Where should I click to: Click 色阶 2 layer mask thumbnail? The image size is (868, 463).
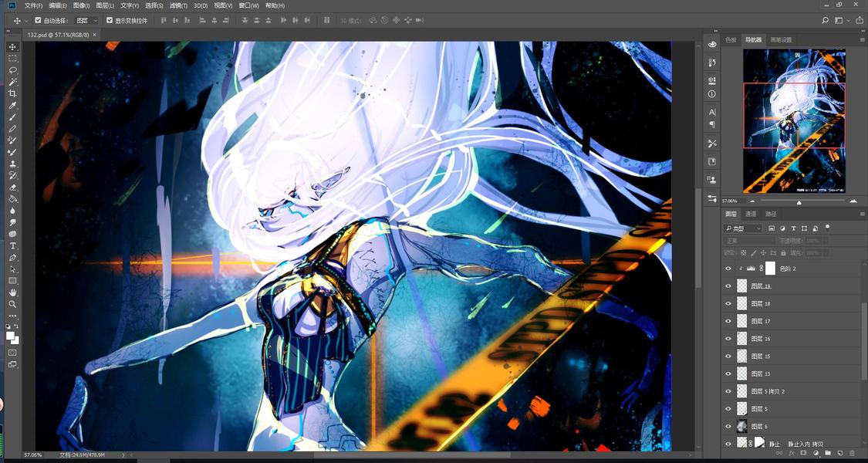tap(771, 269)
